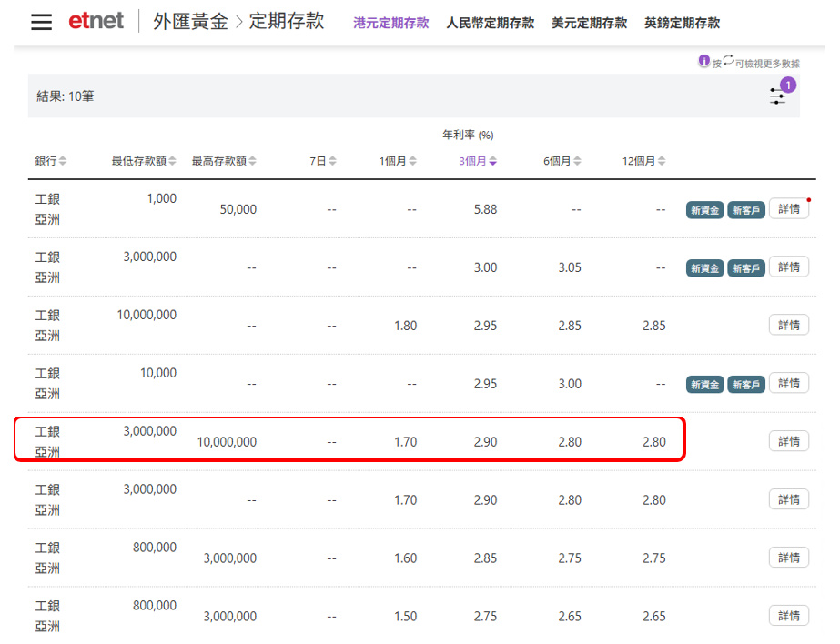This screenshot has height=644, width=840.
Task: Open 詳情 for the 1.50 one-month row
Action: click(x=788, y=616)
